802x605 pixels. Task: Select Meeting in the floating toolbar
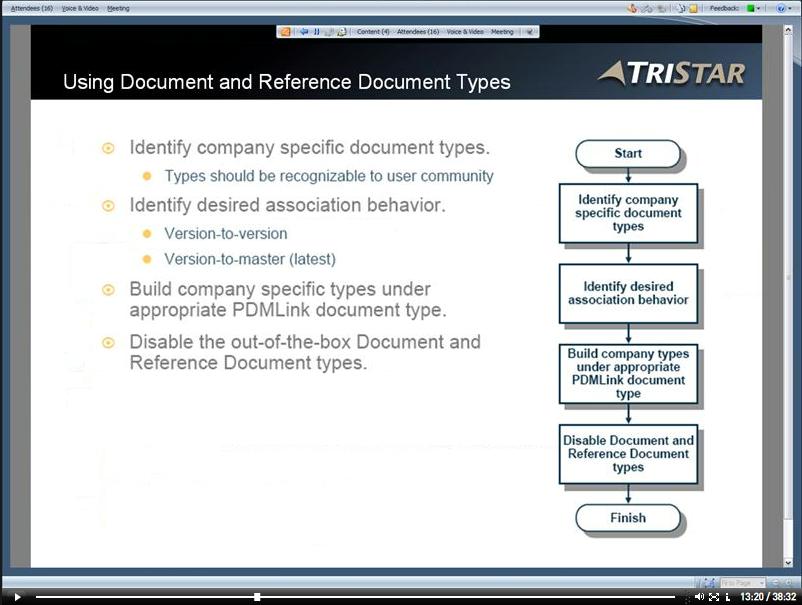tap(502, 32)
